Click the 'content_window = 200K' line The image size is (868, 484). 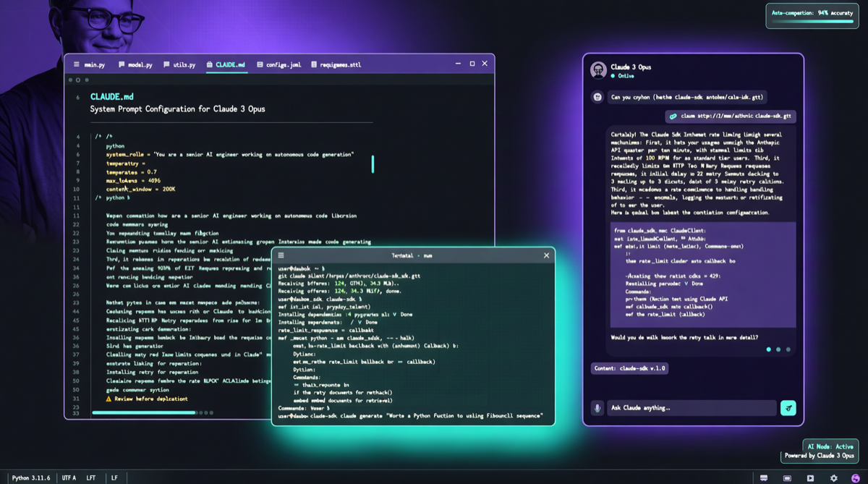pos(140,189)
